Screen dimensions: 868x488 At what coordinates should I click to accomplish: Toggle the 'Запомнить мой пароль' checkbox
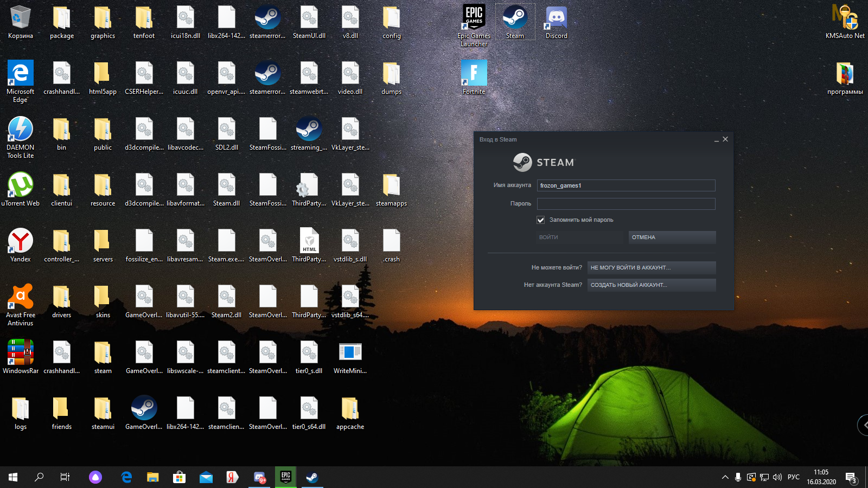(x=541, y=220)
